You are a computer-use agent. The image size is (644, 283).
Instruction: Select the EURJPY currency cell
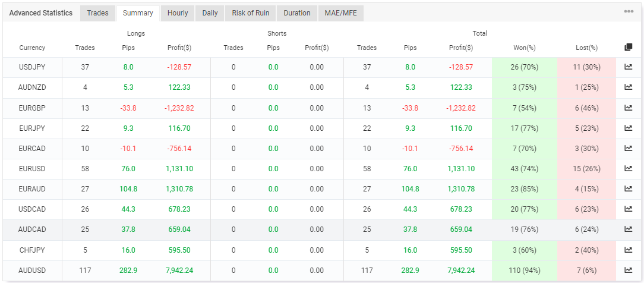pos(32,128)
